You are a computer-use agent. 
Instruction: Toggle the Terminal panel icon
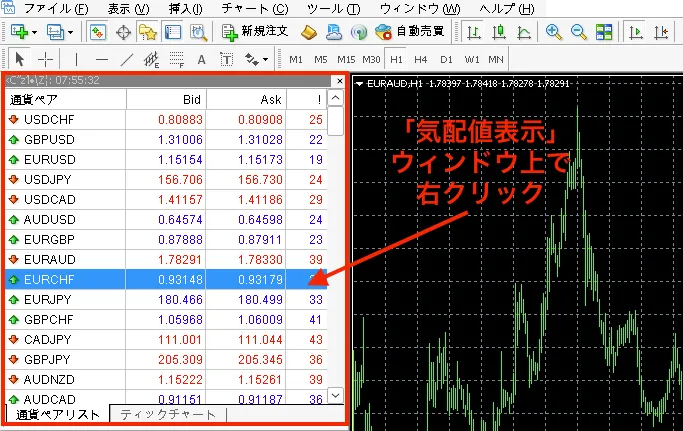173,32
